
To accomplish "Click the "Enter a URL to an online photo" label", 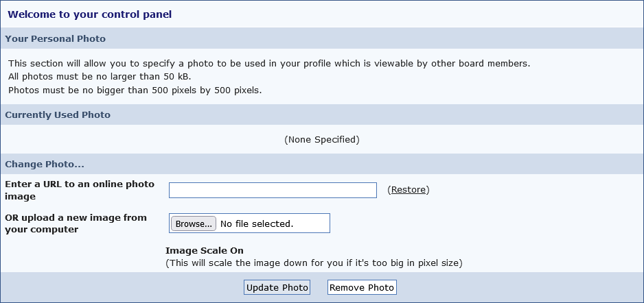I will click(x=80, y=184).
